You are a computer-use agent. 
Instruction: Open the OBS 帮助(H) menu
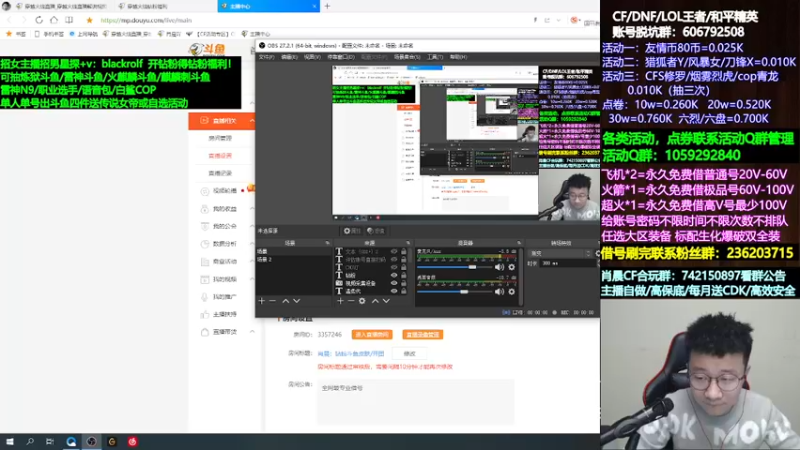click(458, 57)
